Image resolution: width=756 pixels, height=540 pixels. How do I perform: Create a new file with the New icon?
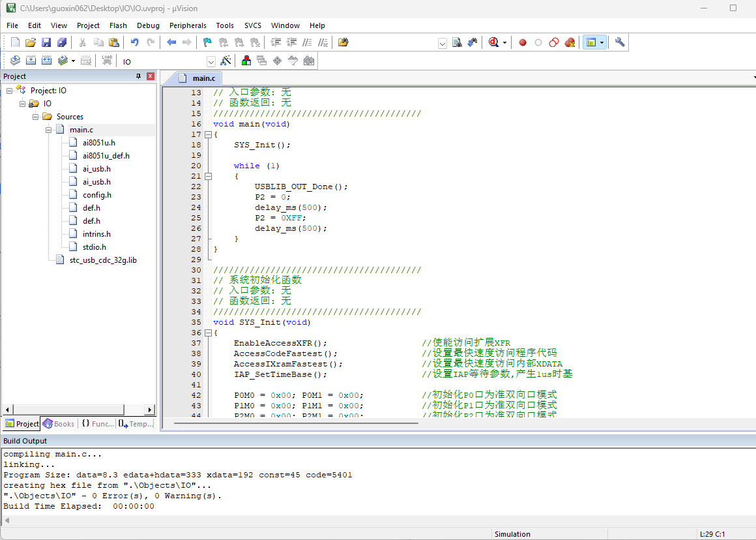click(x=15, y=42)
